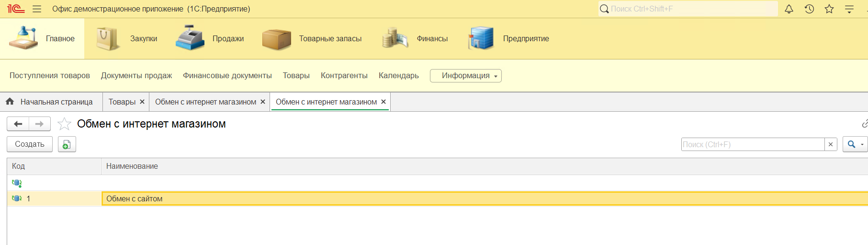Open favorites star in title bar

click(x=829, y=9)
